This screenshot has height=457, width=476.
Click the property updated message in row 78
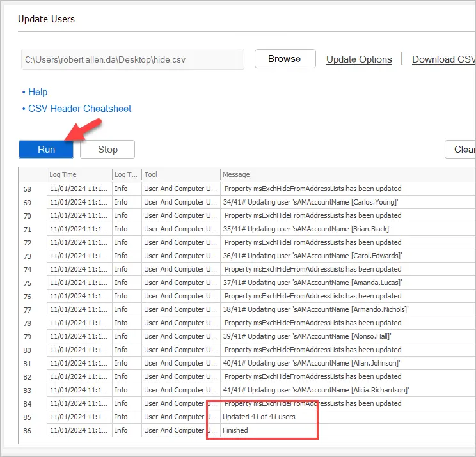click(x=313, y=323)
